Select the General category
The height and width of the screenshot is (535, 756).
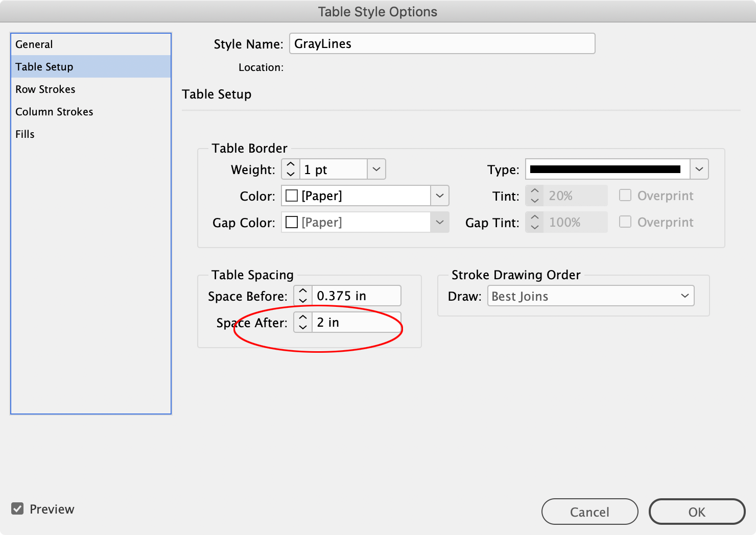click(34, 44)
